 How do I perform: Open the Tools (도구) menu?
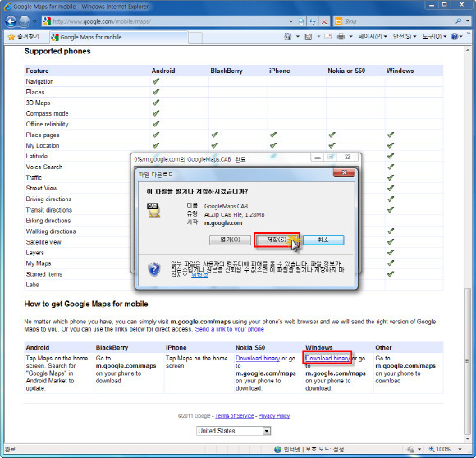pos(434,37)
